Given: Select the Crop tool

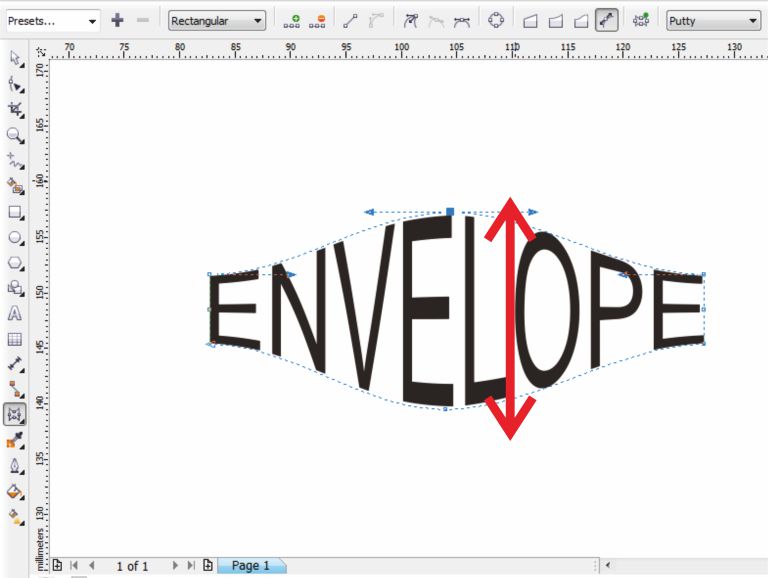Looking at the screenshot, I should coord(15,110).
